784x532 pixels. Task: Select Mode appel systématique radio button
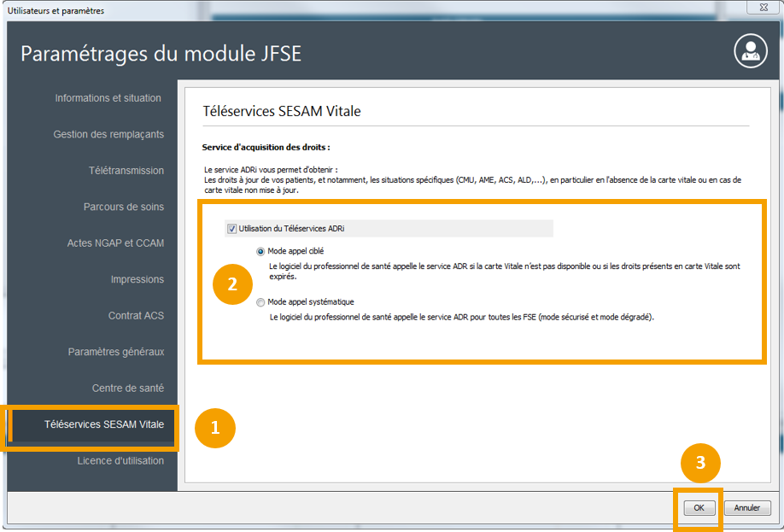tap(260, 302)
